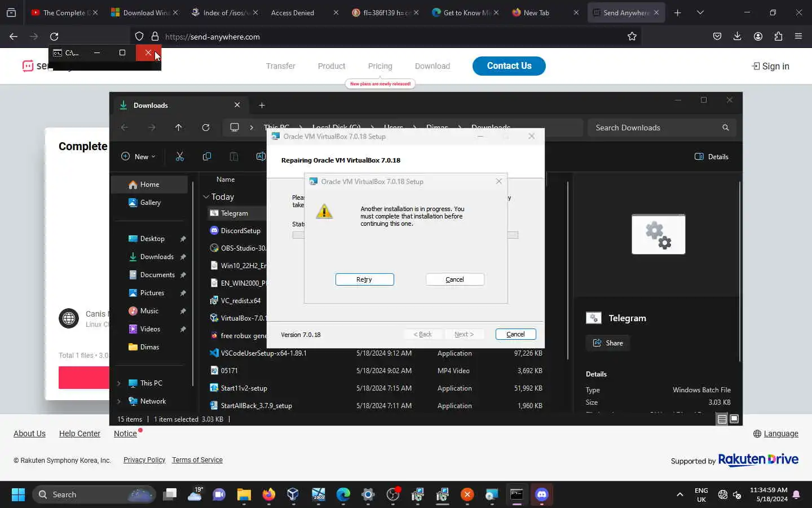Open Firefox hamburger application menu

[798, 37]
